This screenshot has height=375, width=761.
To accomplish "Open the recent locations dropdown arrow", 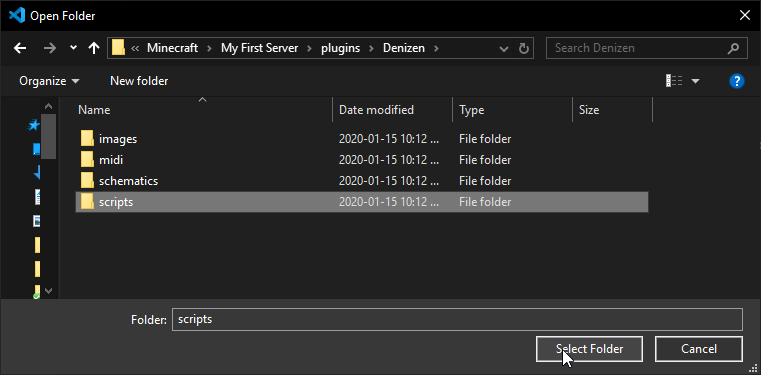I will coord(73,48).
